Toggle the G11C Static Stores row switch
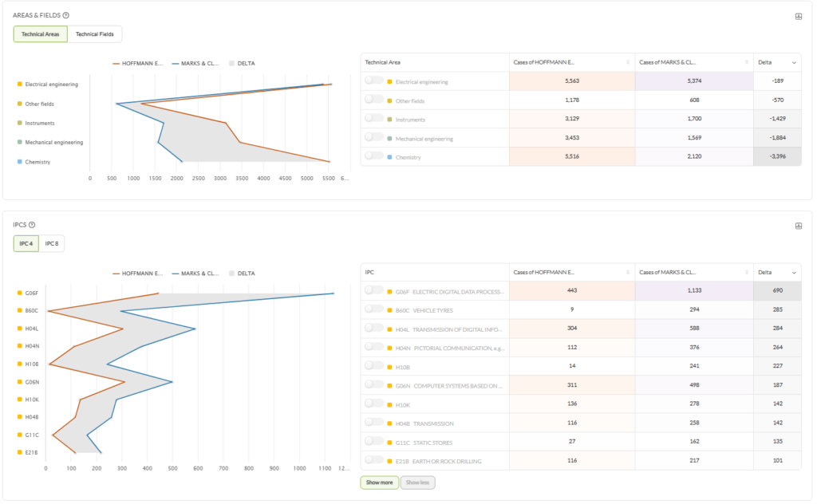The height and width of the screenshot is (504, 817). [374, 441]
